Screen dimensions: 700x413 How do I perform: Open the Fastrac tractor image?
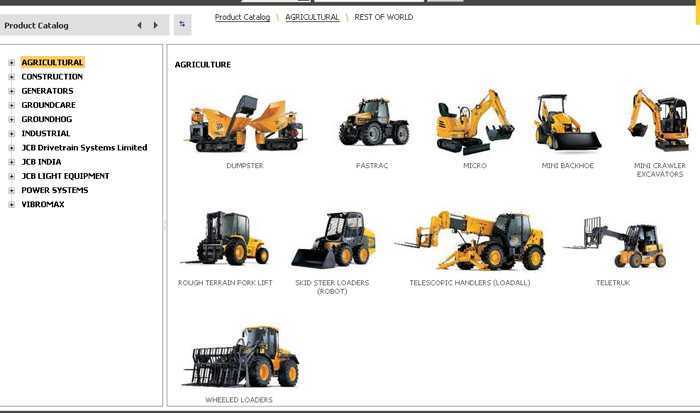(x=373, y=121)
